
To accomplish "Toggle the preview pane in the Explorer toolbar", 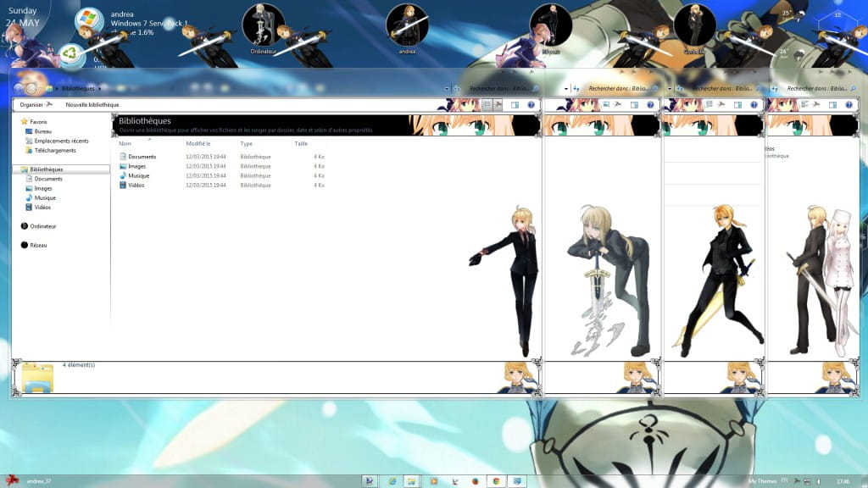I will 515,104.
